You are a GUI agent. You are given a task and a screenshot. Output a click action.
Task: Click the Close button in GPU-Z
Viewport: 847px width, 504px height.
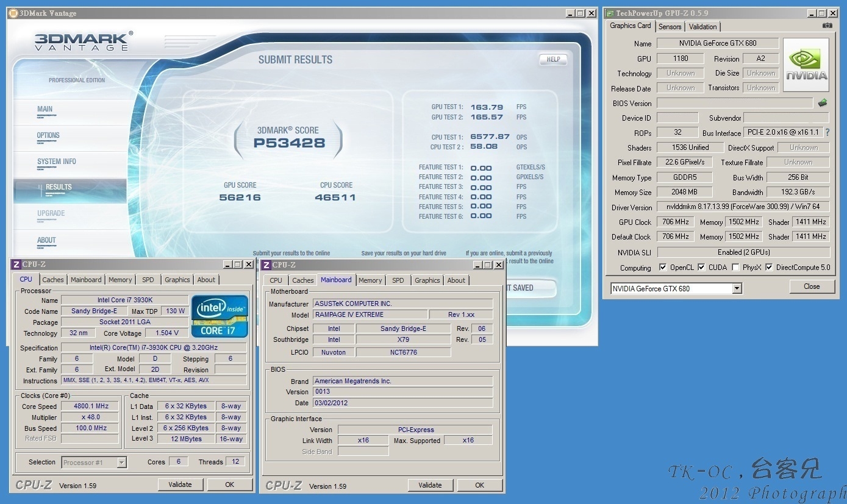812,286
